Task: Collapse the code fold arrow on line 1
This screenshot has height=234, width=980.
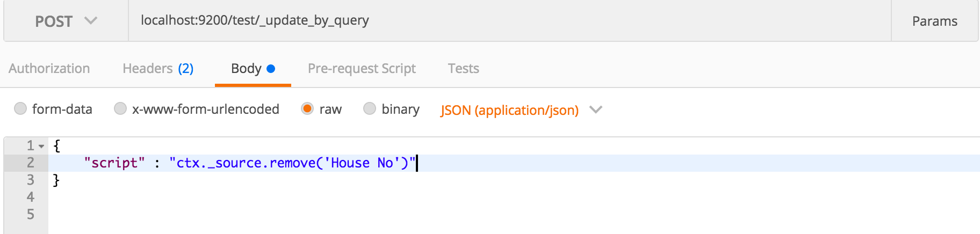Action: (x=41, y=146)
